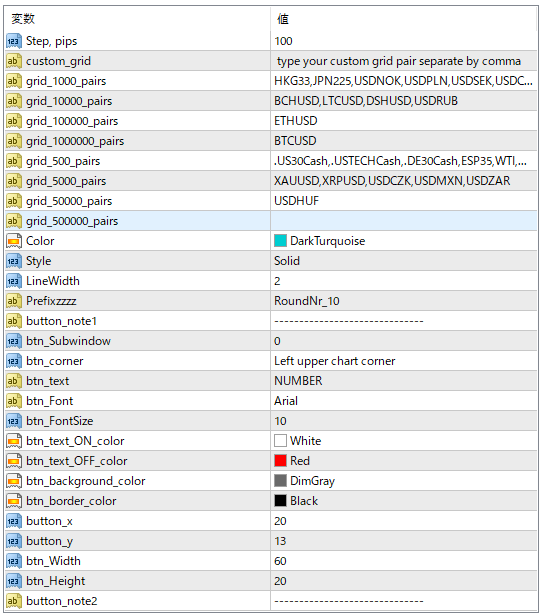544x615 pixels.
Task: Click the value starting 'HKG33,JPN225'
Action: click(403, 81)
